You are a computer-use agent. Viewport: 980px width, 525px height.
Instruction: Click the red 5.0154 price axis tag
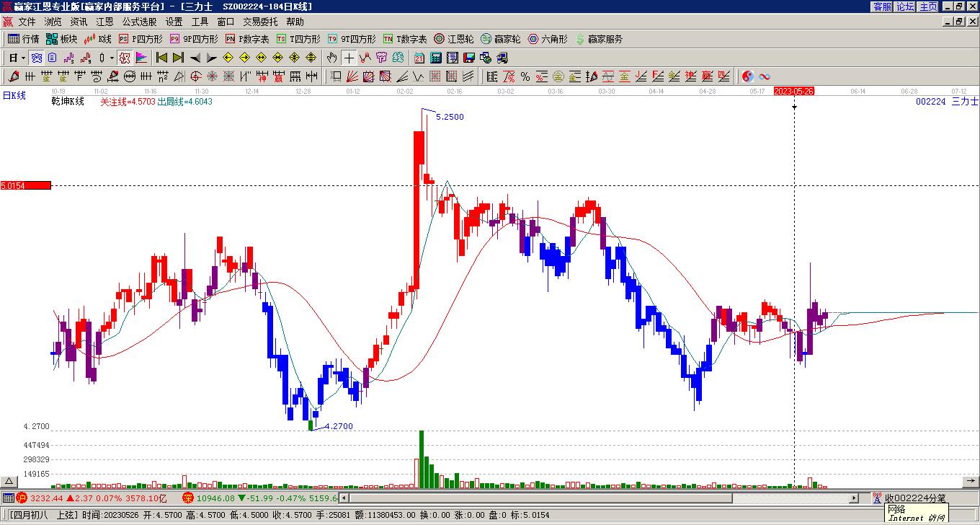[x=26, y=185]
